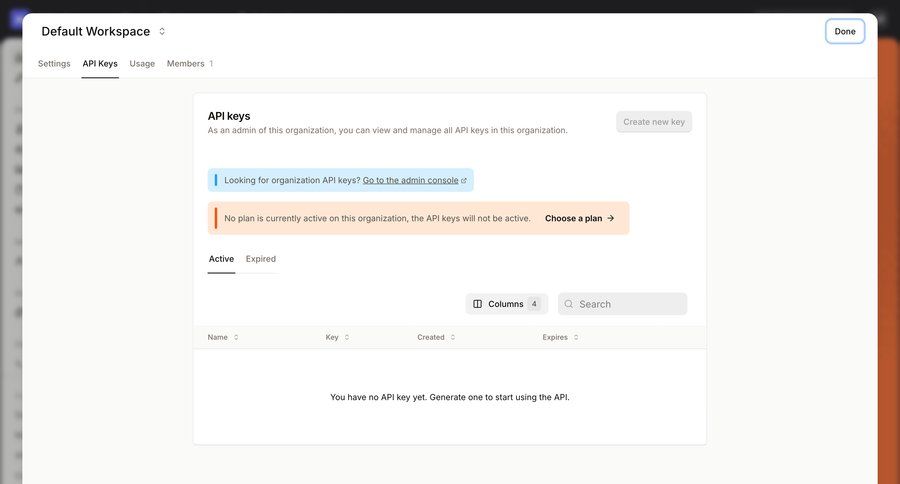The image size is (900, 484).
Task: Show the Active keys tab
Action: [221, 259]
